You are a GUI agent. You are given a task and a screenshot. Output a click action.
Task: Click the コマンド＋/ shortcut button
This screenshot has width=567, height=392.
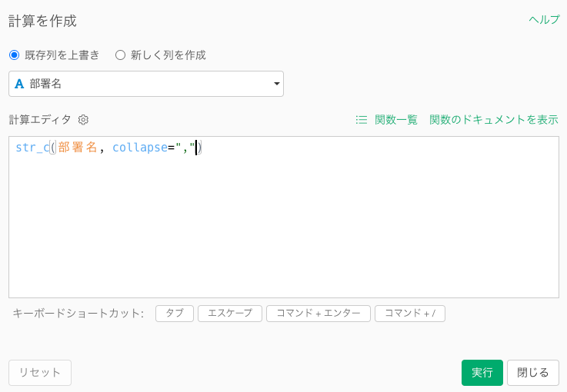click(x=409, y=314)
